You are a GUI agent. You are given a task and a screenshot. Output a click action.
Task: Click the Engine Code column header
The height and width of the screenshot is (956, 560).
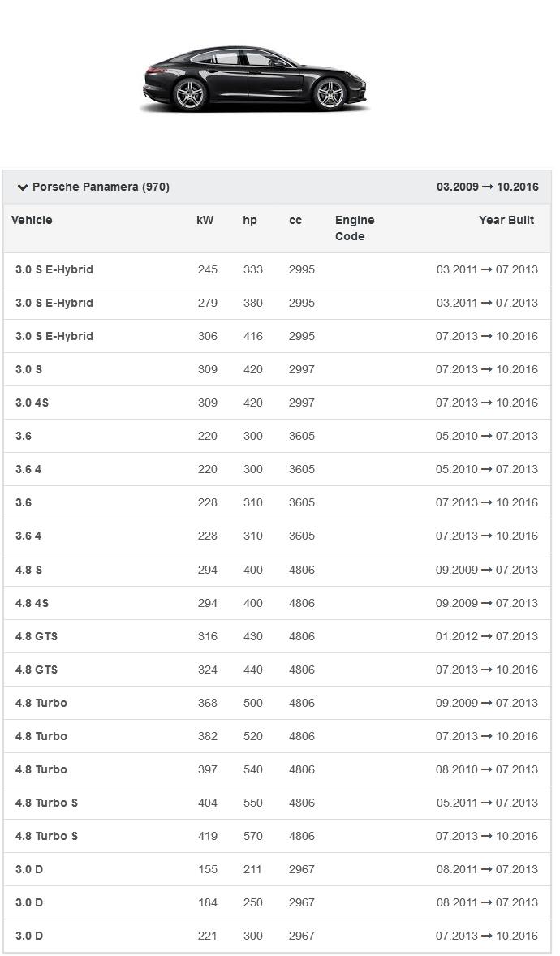(x=355, y=228)
